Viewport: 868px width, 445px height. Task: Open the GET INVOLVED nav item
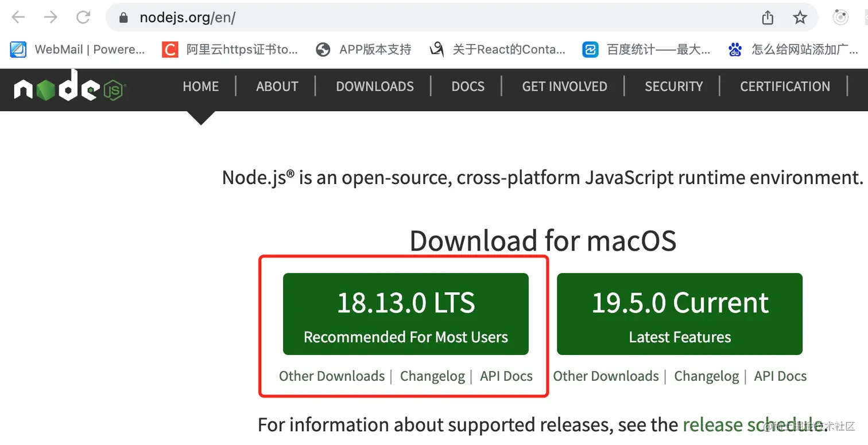[564, 87]
